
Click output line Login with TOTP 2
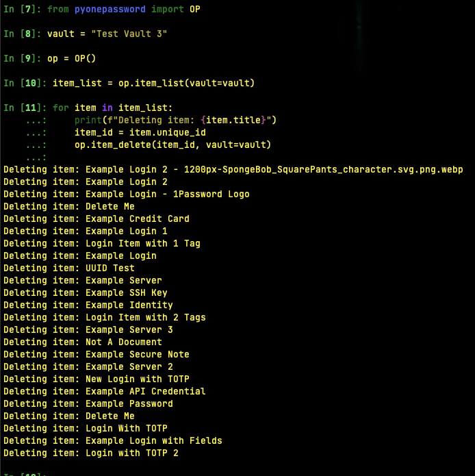91,453
